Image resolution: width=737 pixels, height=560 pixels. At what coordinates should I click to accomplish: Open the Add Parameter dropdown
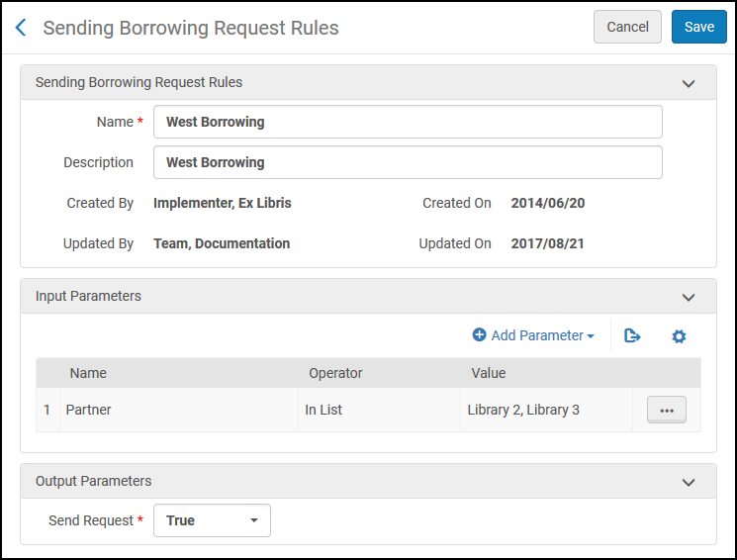(533, 335)
